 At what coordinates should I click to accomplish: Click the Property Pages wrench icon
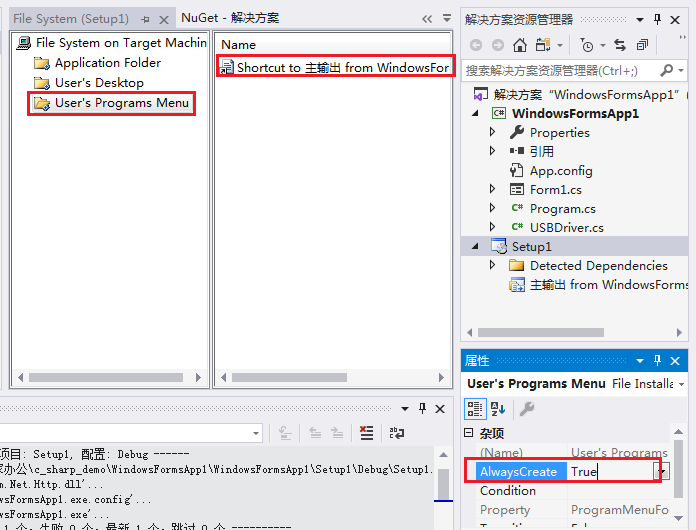click(527, 409)
